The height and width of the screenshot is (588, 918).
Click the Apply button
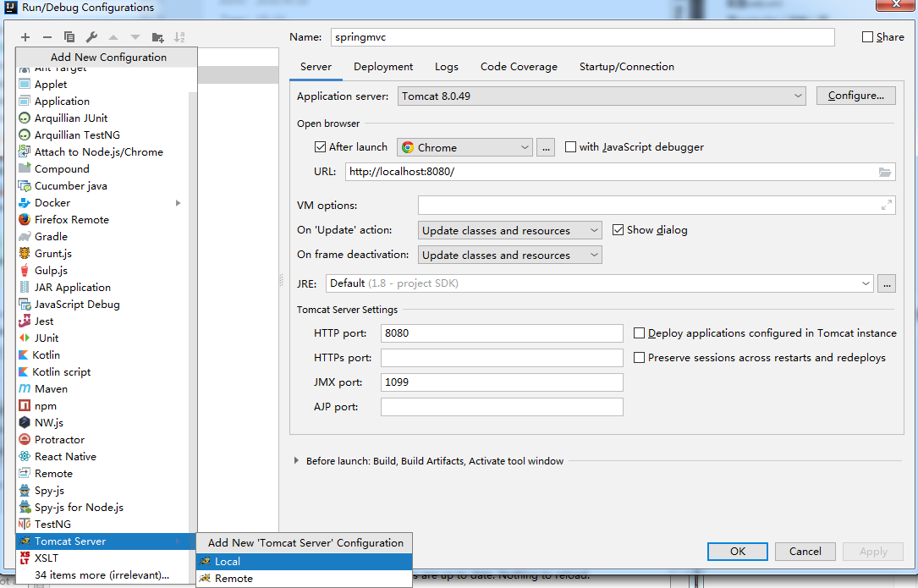click(873, 552)
